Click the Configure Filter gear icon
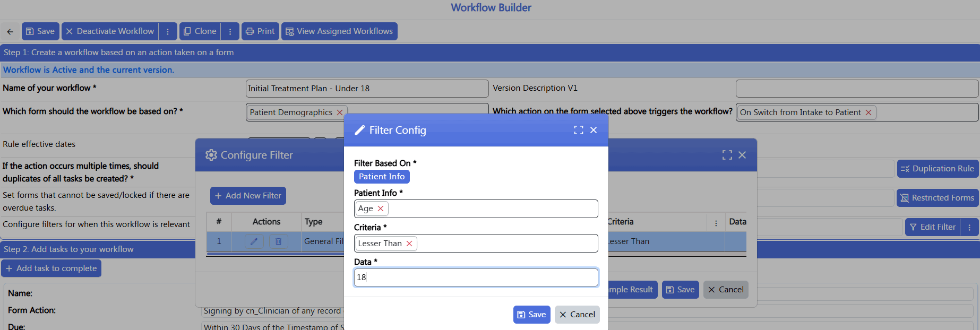The width and height of the screenshot is (980, 330). point(211,155)
